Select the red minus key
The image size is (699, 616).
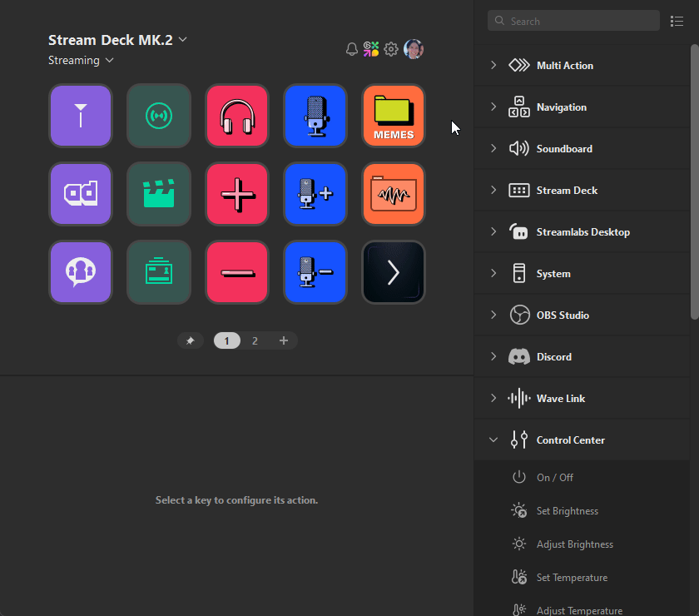point(237,272)
